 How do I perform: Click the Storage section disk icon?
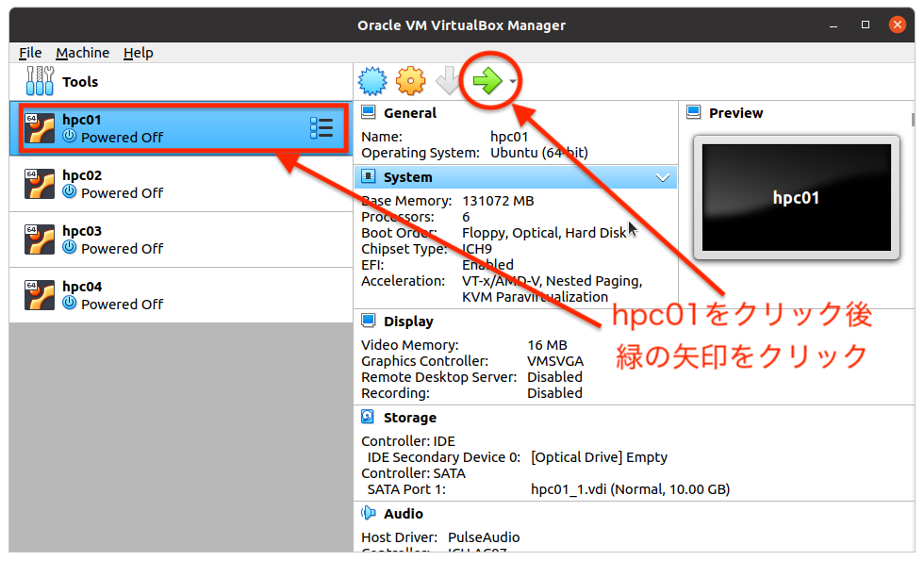[x=368, y=417]
